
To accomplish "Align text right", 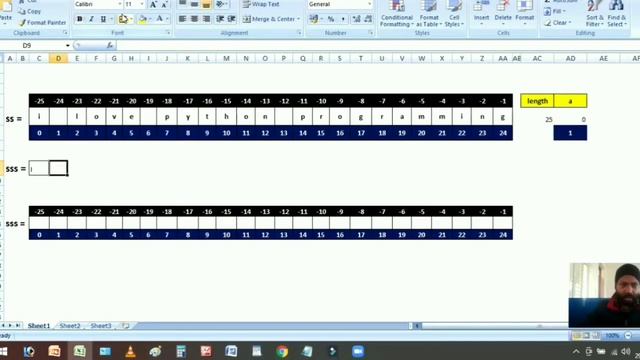I will (207, 19).
